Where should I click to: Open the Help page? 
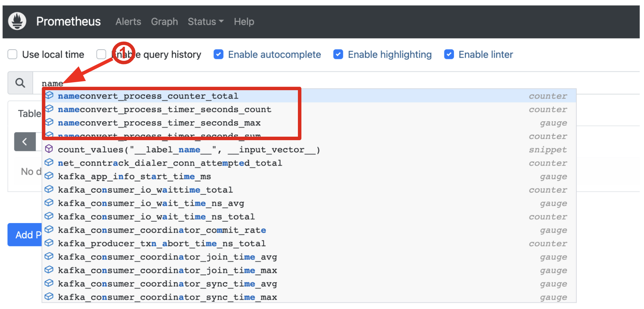(244, 22)
